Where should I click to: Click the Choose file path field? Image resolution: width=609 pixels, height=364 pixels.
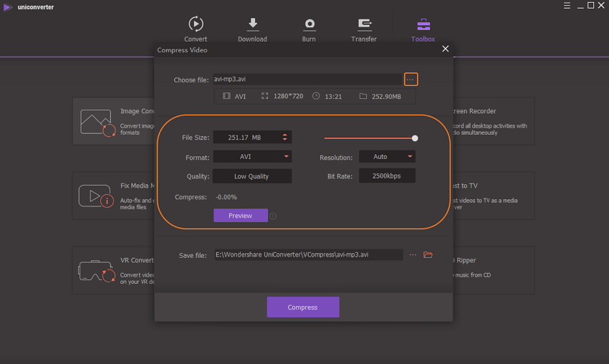click(x=307, y=80)
